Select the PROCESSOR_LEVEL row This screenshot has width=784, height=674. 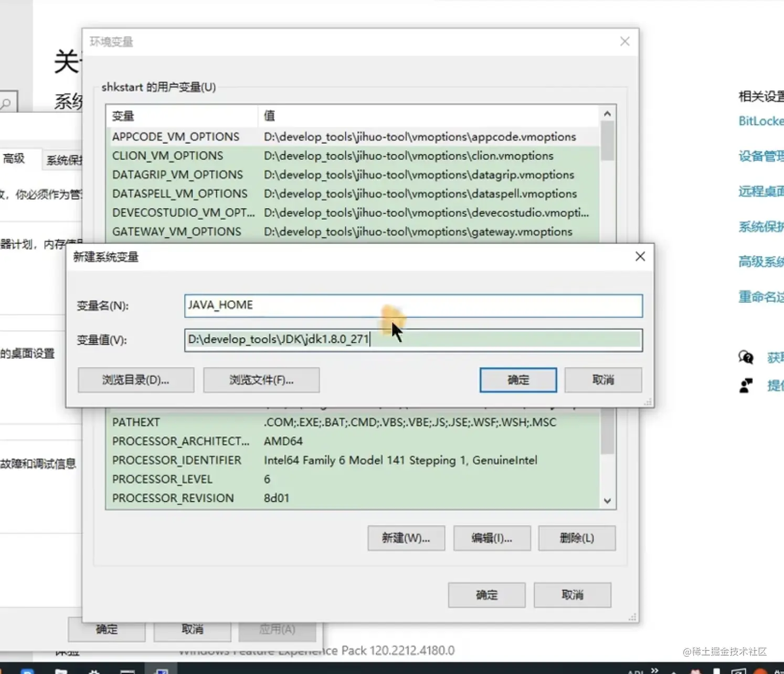352,479
